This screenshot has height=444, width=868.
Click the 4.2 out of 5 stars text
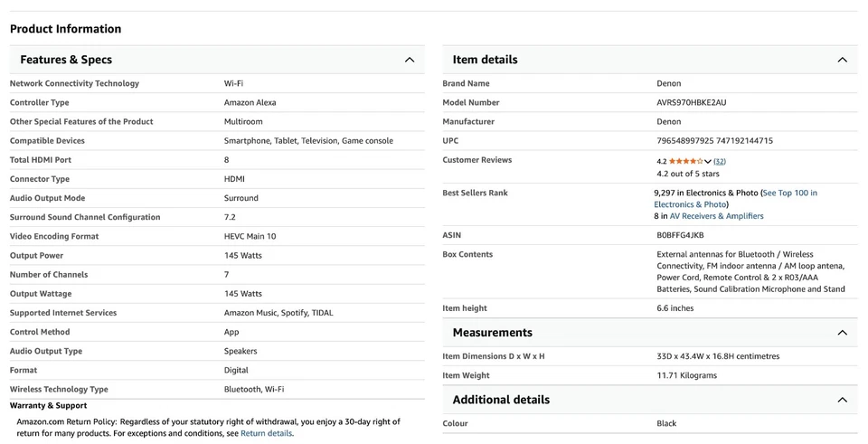pos(687,174)
